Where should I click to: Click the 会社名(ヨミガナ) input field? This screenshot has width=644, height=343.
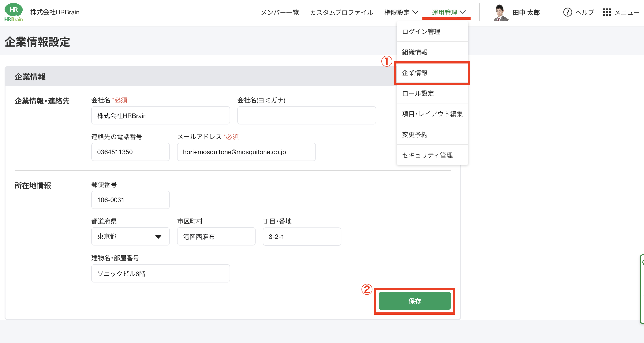click(306, 116)
